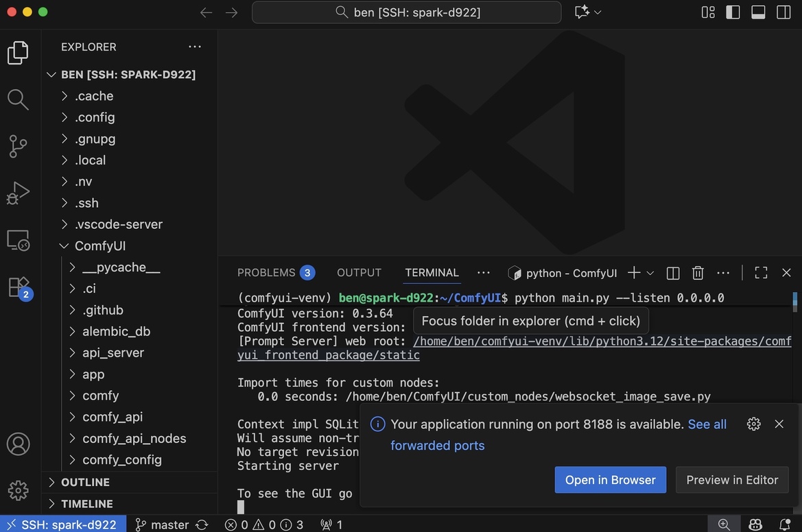
Task: Click the command center search box
Action: point(407,12)
